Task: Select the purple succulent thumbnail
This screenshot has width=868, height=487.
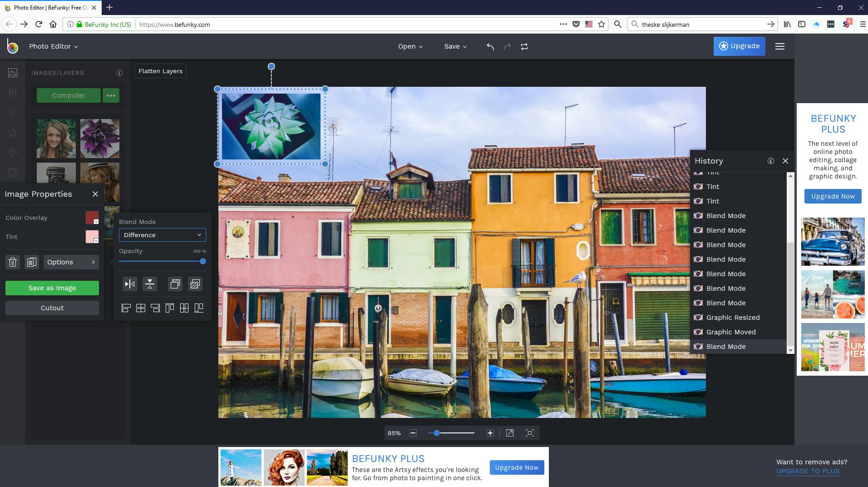Action: click(100, 139)
